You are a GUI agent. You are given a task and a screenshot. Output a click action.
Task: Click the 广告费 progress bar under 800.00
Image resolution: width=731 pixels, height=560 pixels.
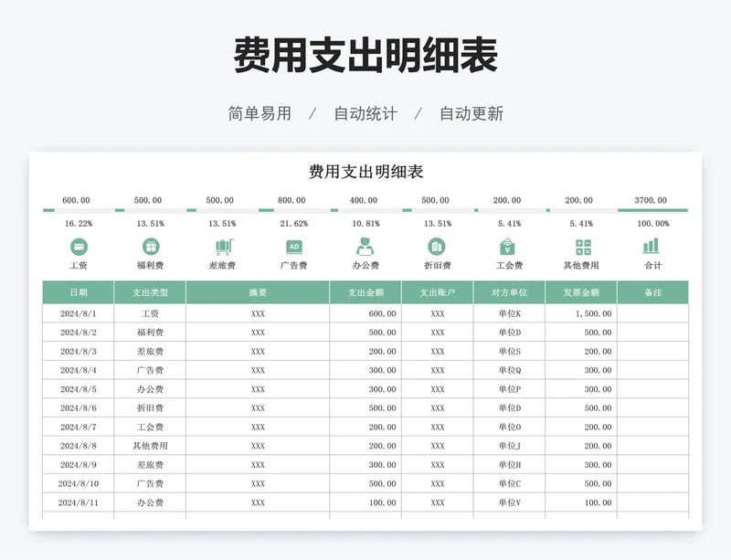click(294, 210)
